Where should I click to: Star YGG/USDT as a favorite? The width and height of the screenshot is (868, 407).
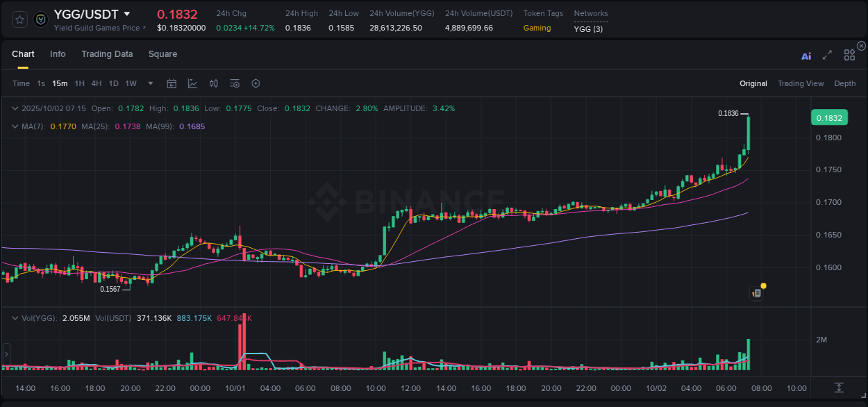pos(19,19)
